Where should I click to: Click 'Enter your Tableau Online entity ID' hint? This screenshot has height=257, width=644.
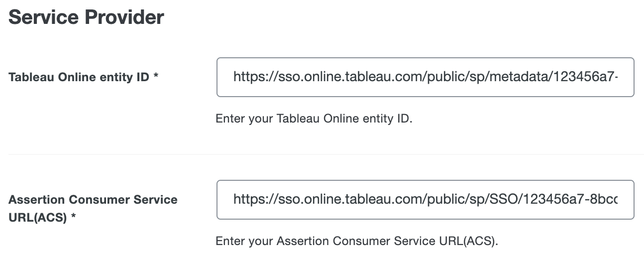(314, 119)
